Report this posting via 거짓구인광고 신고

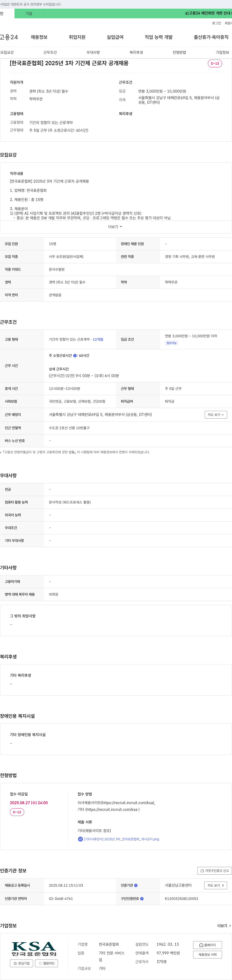[x=214, y=871]
